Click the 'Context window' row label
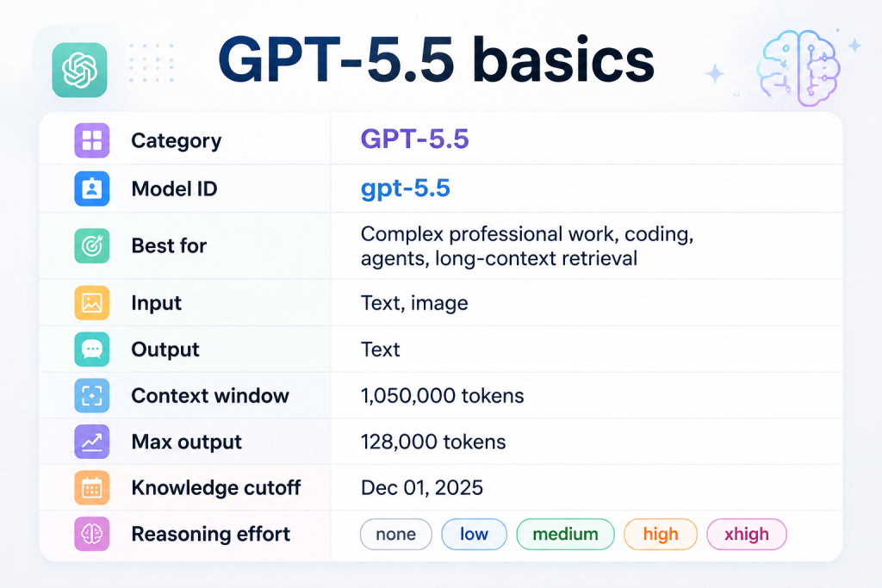 point(210,396)
